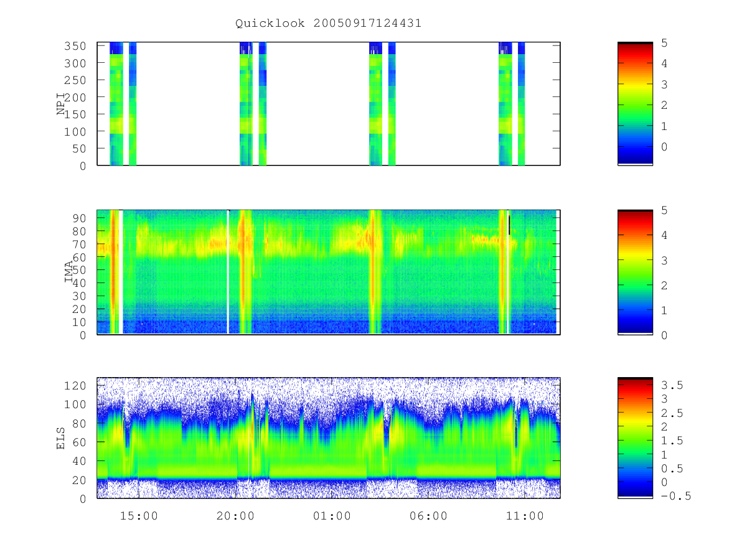Image resolution: width=747 pixels, height=560 pixels.
Task: Click the 4 label on IMA colorbar
Action: click(665, 235)
